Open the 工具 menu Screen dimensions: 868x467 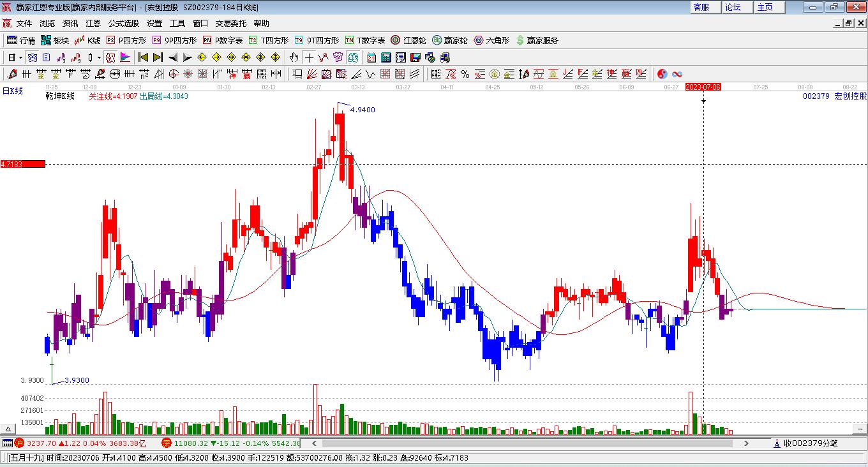pyautogui.click(x=177, y=24)
